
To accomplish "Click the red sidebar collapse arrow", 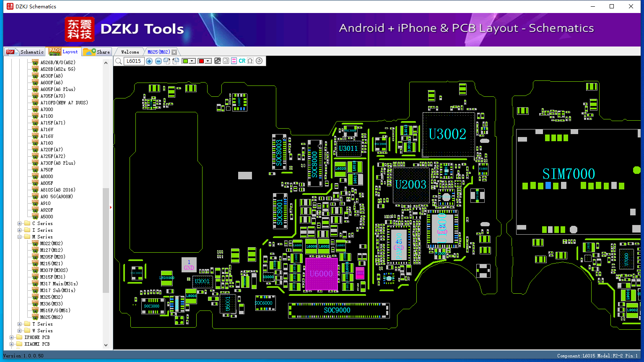I will click(111, 207).
